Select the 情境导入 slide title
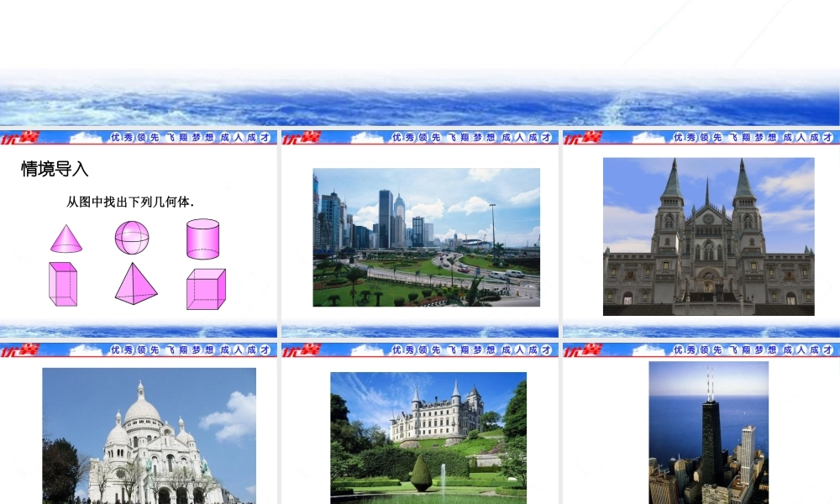Image resolution: width=840 pixels, height=504 pixels. [55, 170]
